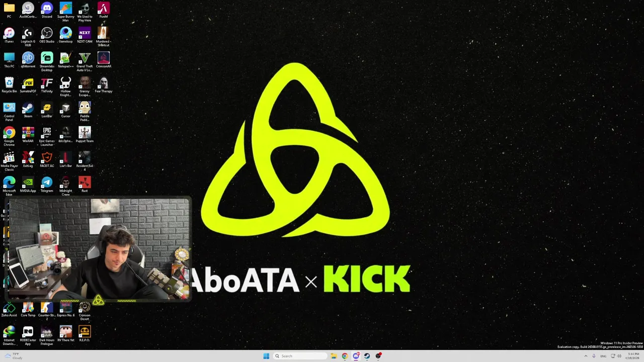Image resolution: width=644 pixels, height=362 pixels.
Task: Select the qBittorrent desktop icon
Action: tap(28, 60)
